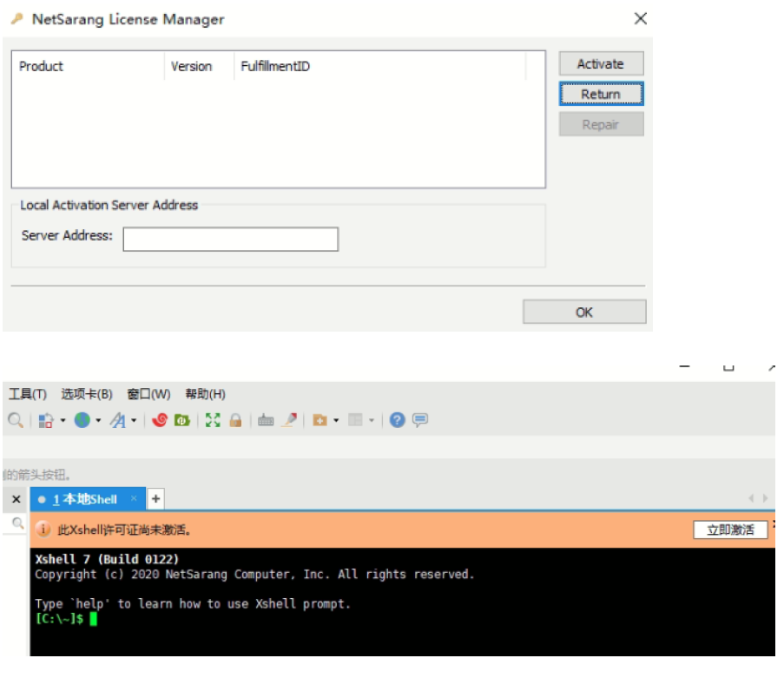Viewport: 784px width, 691px height.
Task: Open the 帮助(H) menu
Action: pyautogui.click(x=205, y=394)
